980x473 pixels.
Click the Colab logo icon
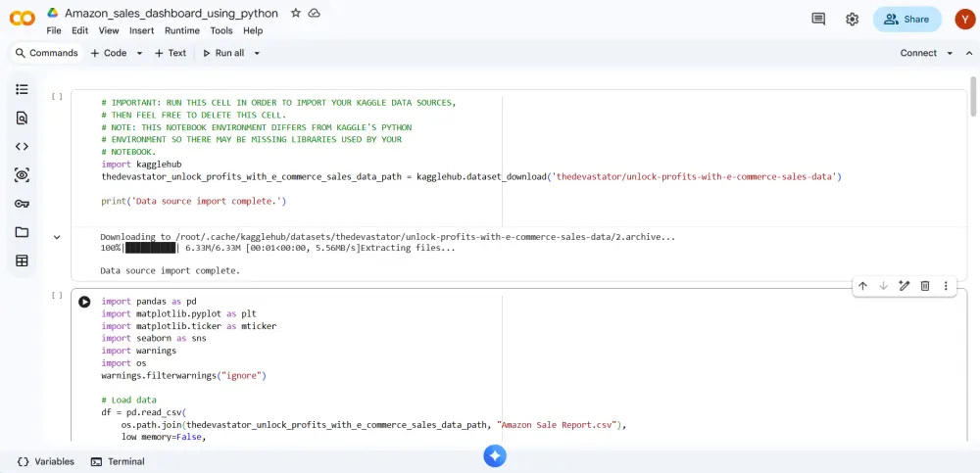coord(22,19)
